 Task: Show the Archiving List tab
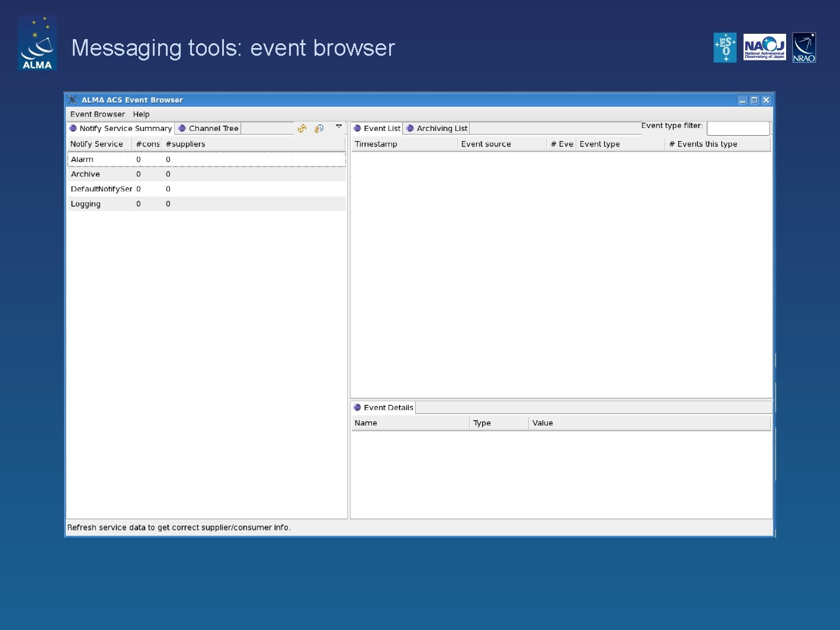pos(437,128)
